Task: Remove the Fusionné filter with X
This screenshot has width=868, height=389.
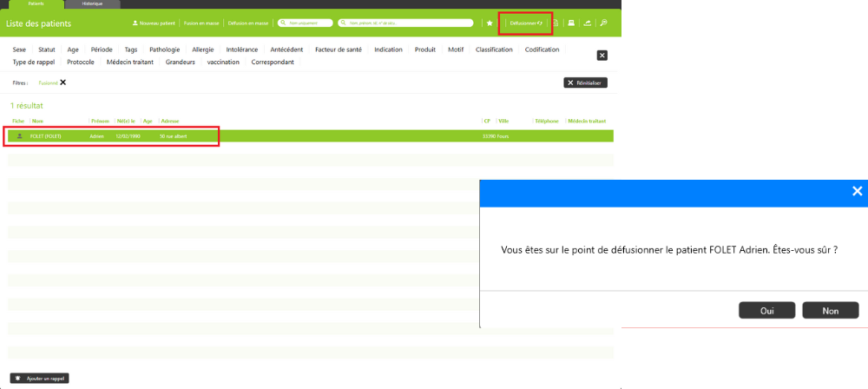Action: (63, 82)
